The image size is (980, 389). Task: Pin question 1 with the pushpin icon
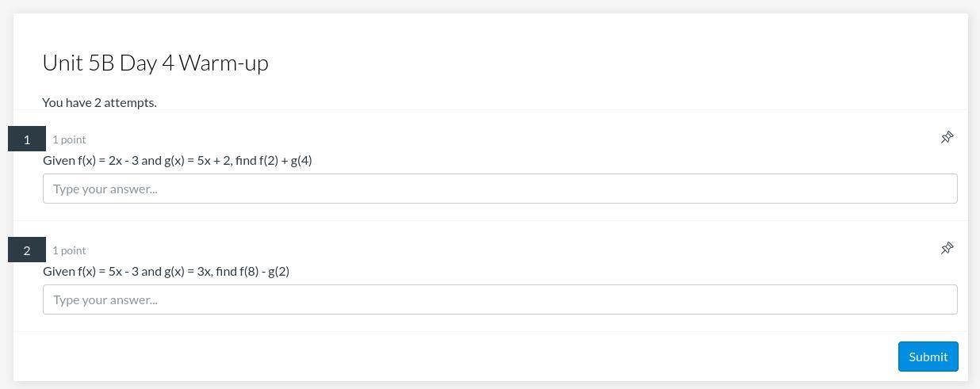[x=947, y=138]
